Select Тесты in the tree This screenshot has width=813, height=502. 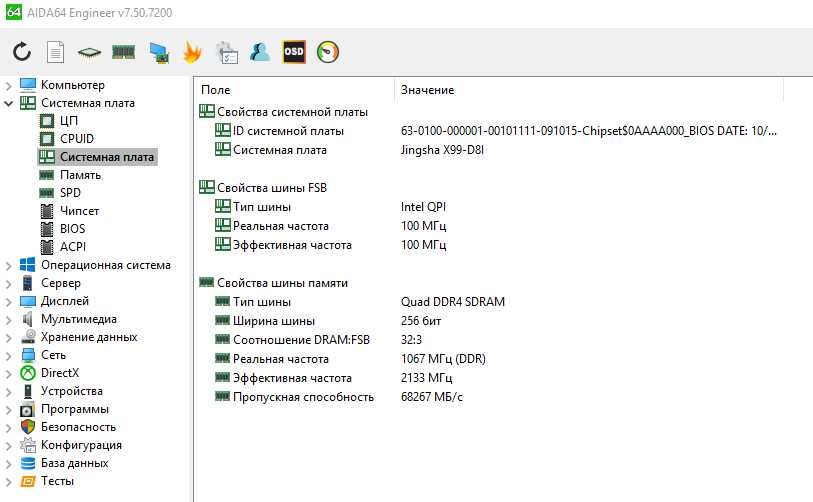[58, 481]
